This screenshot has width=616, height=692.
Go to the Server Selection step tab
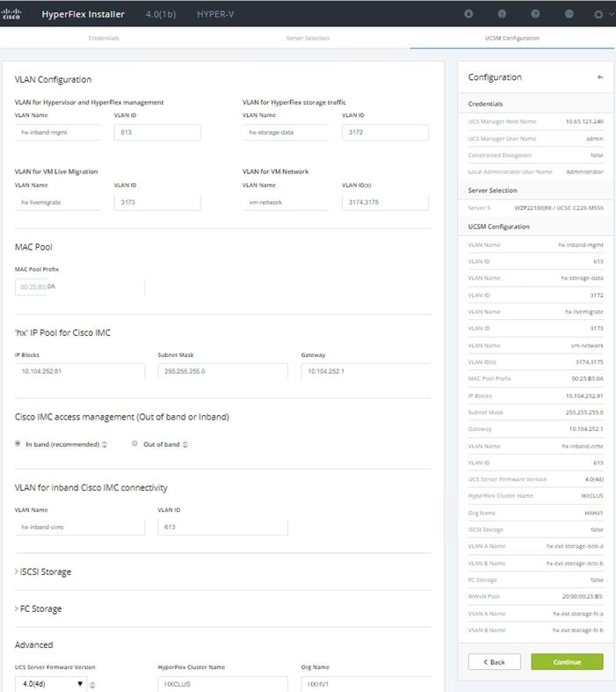pyautogui.click(x=308, y=38)
